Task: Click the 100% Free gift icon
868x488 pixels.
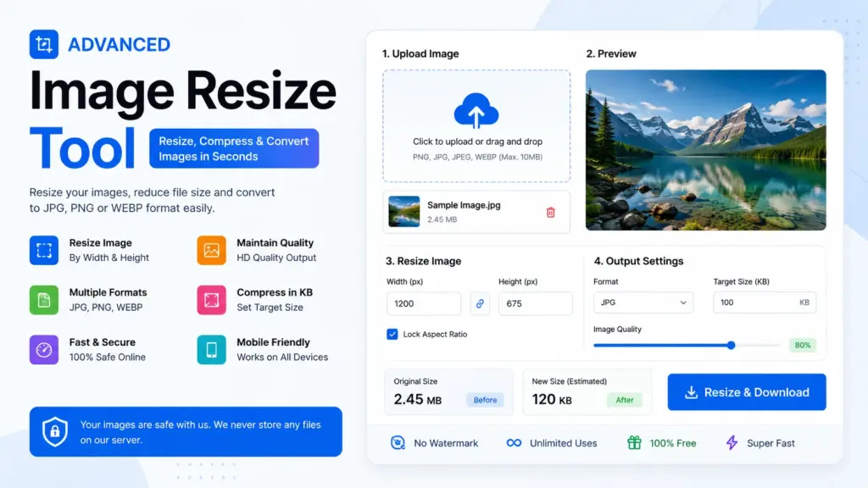Action: (x=634, y=442)
